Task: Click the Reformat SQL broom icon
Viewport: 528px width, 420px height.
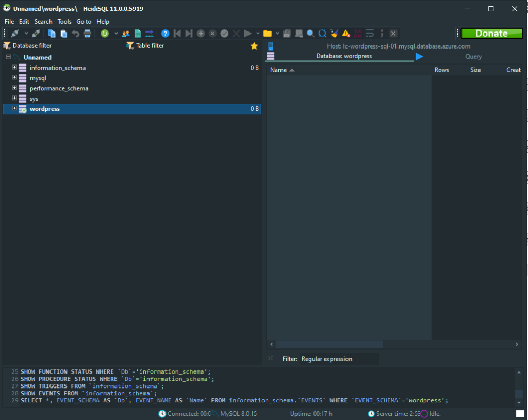Action: (334, 34)
